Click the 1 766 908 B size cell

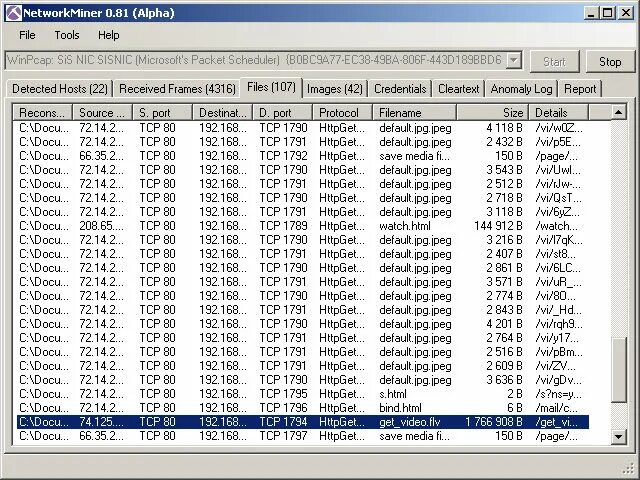494,422
